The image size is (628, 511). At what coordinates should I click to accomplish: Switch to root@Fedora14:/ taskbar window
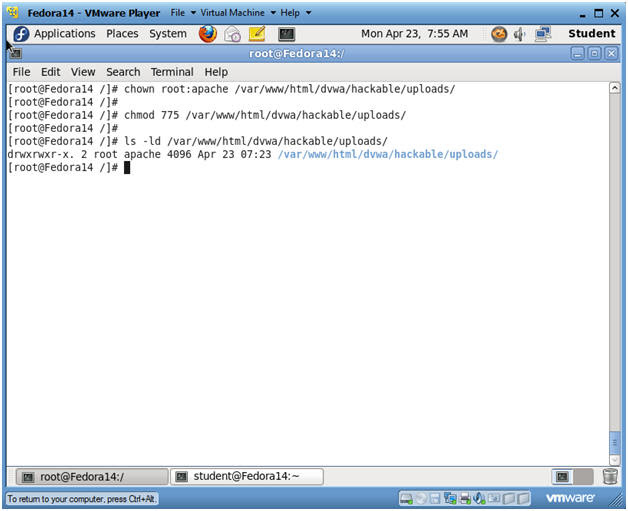[x=92, y=477]
